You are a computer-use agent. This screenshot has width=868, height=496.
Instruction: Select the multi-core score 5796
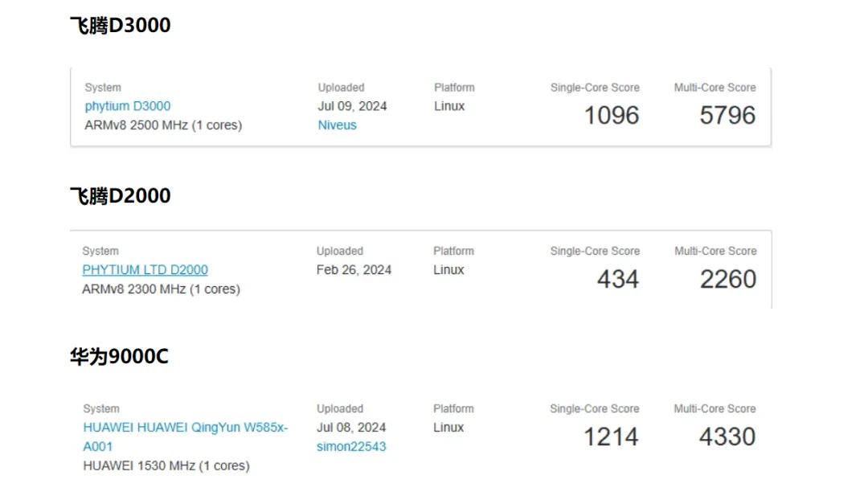click(x=727, y=116)
